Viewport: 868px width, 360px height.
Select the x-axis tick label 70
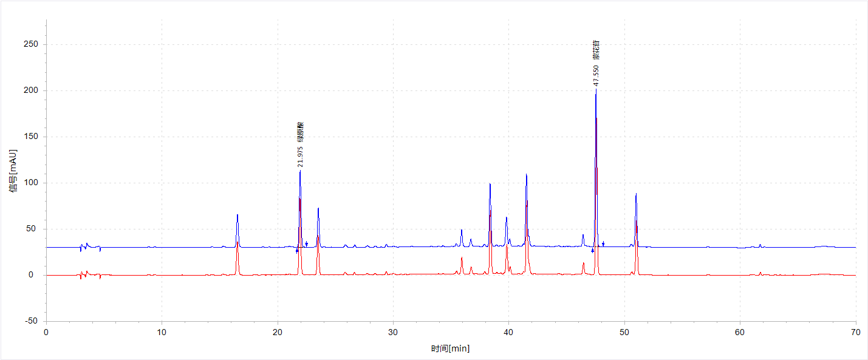click(x=855, y=332)
